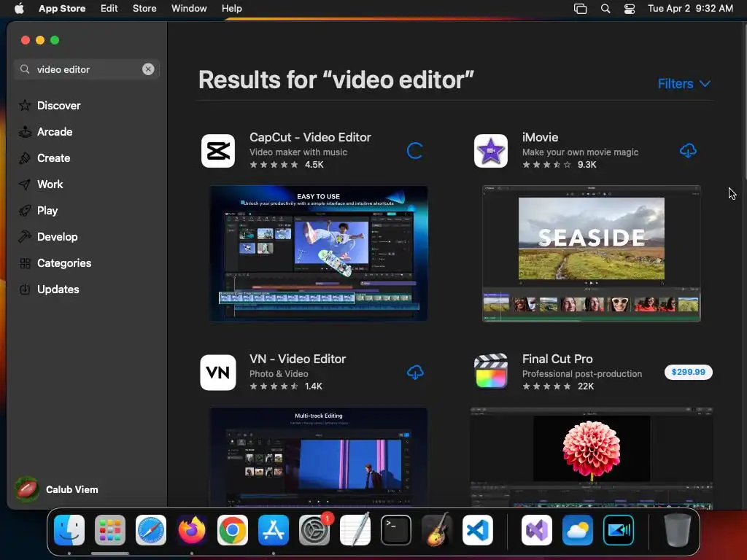The height and width of the screenshot is (560, 747).
Task: Open the Final Cut Pro app icon
Action: click(x=491, y=371)
